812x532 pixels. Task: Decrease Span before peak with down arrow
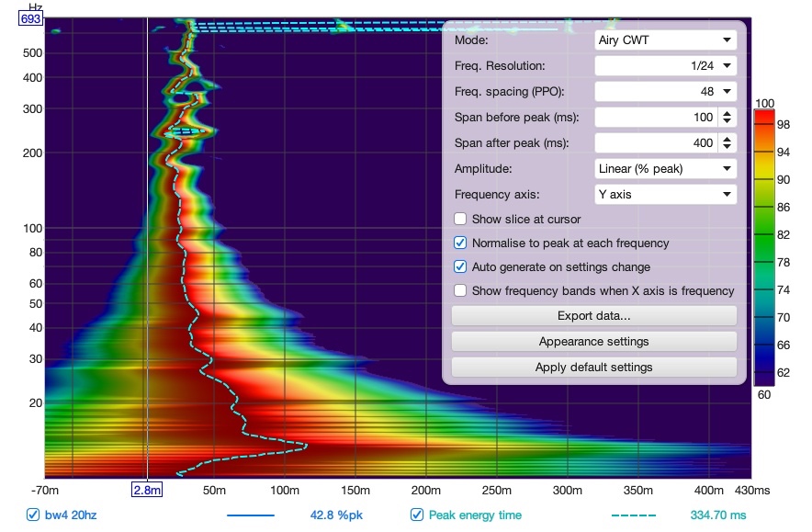(x=727, y=121)
